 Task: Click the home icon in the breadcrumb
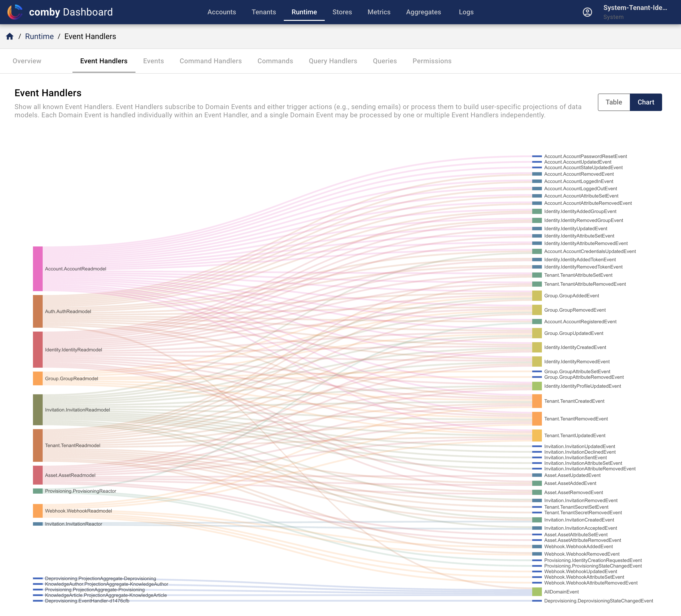[x=10, y=36]
